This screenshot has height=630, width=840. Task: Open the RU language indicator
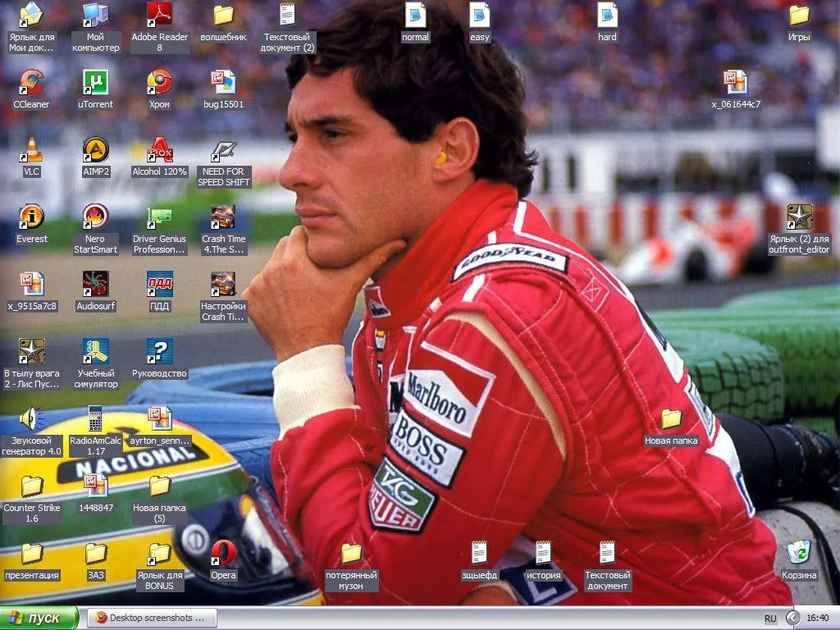click(x=769, y=619)
